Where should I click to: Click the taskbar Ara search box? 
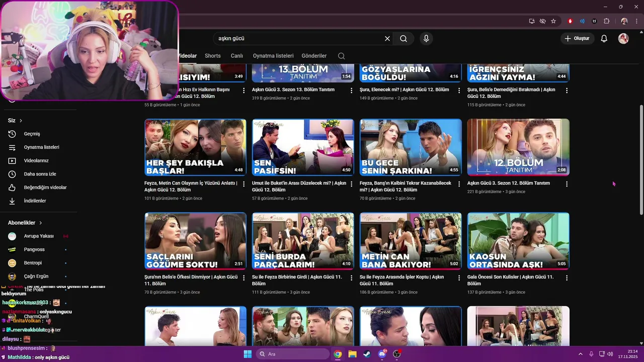[293, 354]
